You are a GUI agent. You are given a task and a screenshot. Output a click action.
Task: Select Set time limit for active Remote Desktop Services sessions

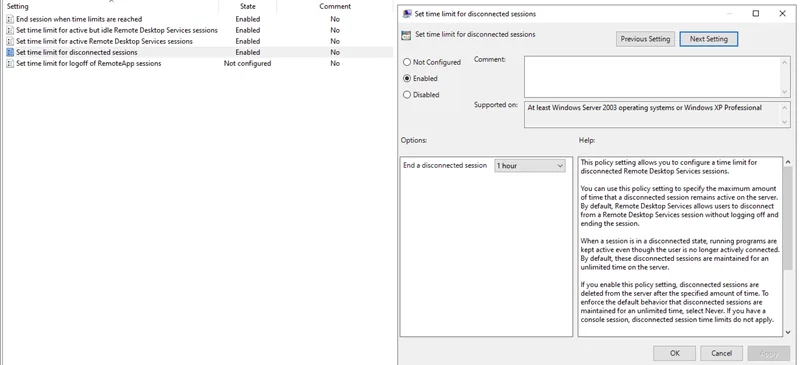point(105,41)
